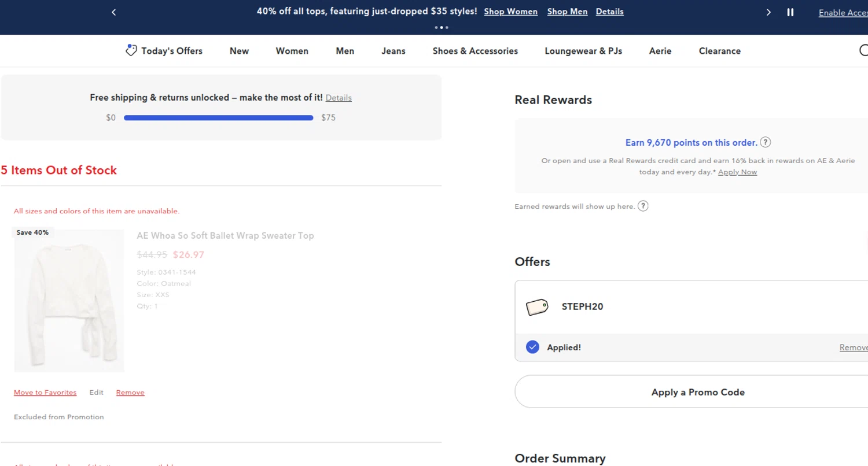Click Apply Now for Real Rewards card

point(737,172)
